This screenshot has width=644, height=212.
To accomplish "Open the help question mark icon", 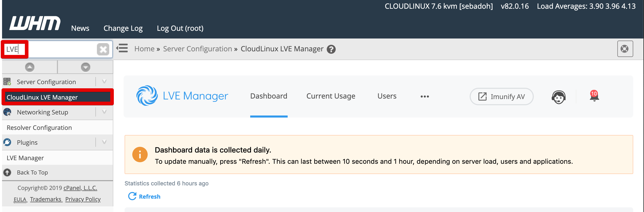I will pyautogui.click(x=331, y=49).
